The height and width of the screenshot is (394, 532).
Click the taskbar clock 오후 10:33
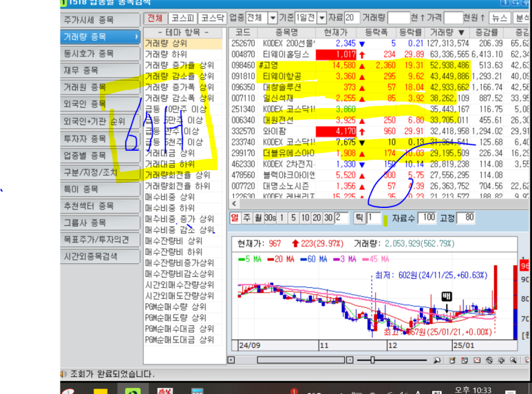pyautogui.click(x=473, y=391)
